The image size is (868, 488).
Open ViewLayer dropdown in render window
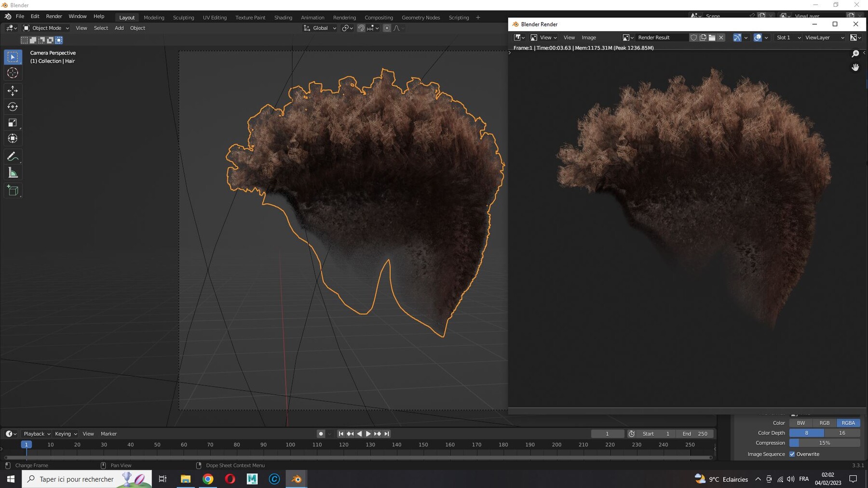coord(825,38)
